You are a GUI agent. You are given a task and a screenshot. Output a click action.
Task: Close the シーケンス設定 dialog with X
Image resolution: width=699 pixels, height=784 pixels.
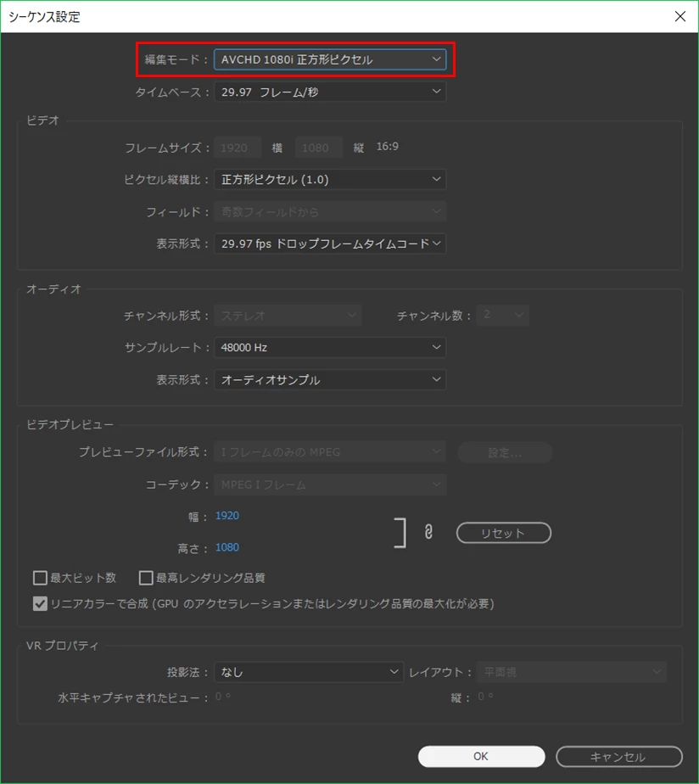(680, 16)
